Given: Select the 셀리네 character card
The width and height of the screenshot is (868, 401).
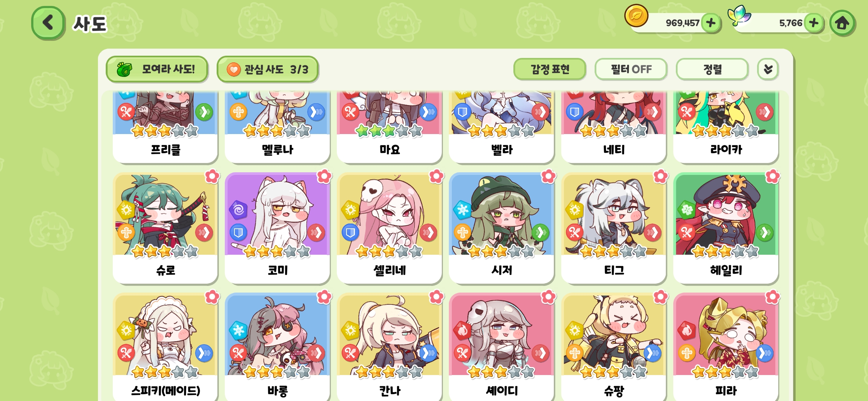Looking at the screenshot, I should tap(389, 228).
